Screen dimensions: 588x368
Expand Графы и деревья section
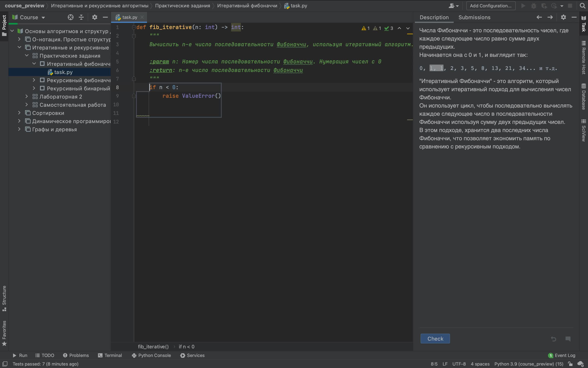19,129
